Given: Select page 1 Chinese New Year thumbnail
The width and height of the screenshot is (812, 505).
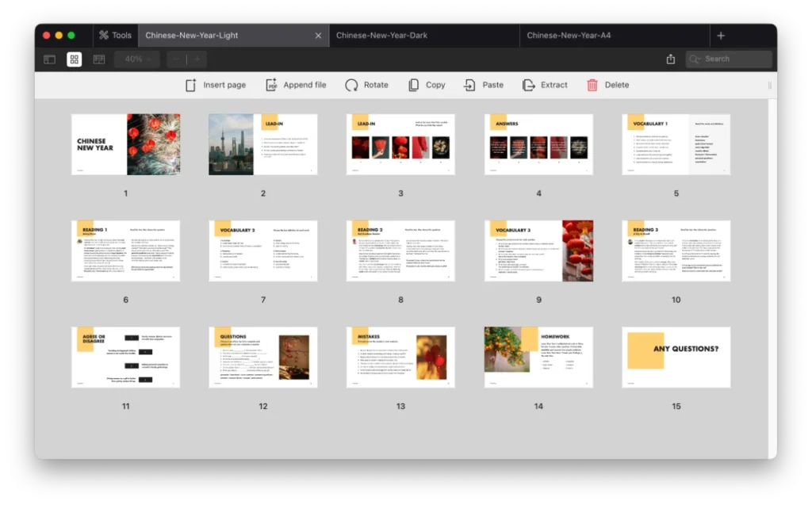Looking at the screenshot, I should point(125,144).
